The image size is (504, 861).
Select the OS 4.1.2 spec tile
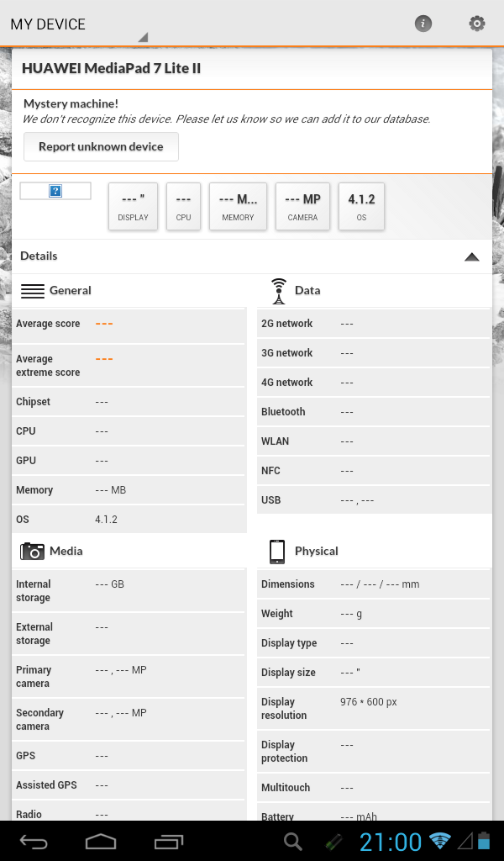coord(361,206)
